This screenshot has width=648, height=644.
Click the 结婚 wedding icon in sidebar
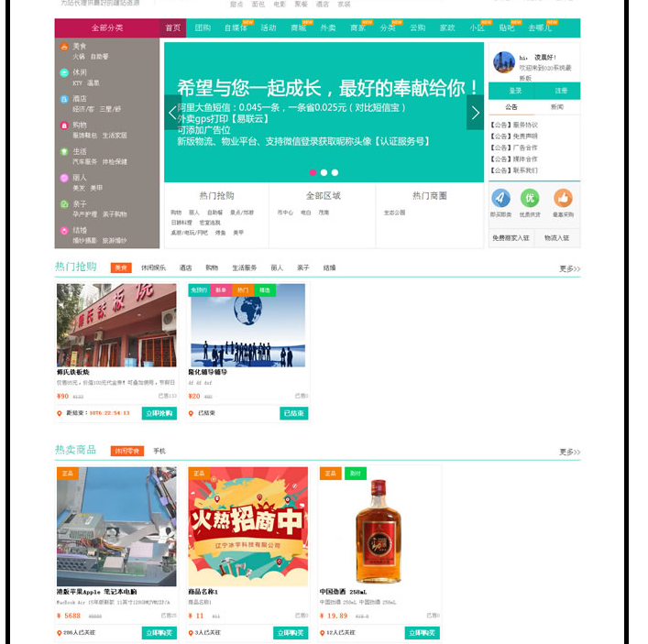(64, 230)
